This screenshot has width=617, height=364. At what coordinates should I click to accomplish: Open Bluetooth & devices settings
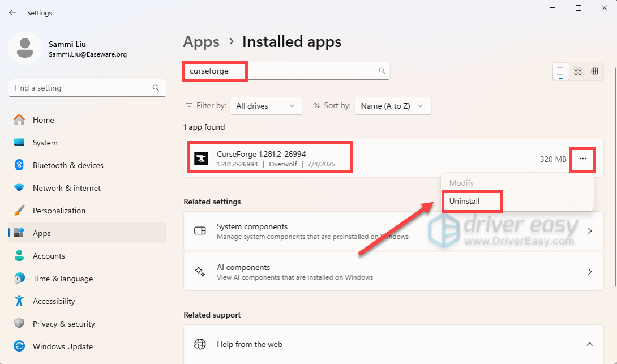click(x=87, y=165)
